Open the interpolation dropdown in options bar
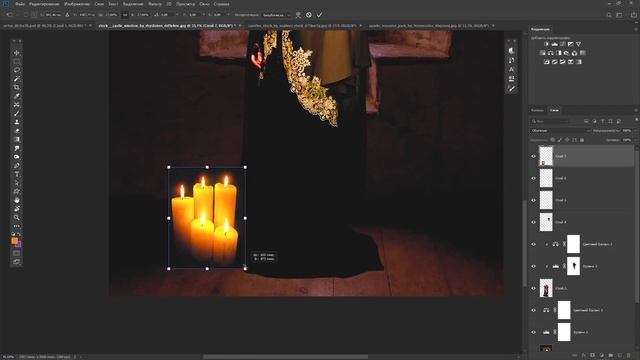Screen dimensions: 640x360 [276, 15]
